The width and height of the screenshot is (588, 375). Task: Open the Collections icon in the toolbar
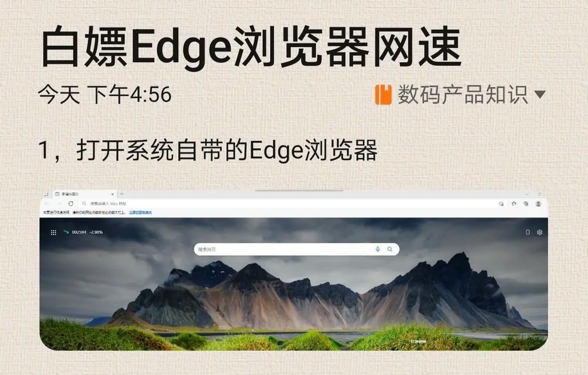(526, 204)
